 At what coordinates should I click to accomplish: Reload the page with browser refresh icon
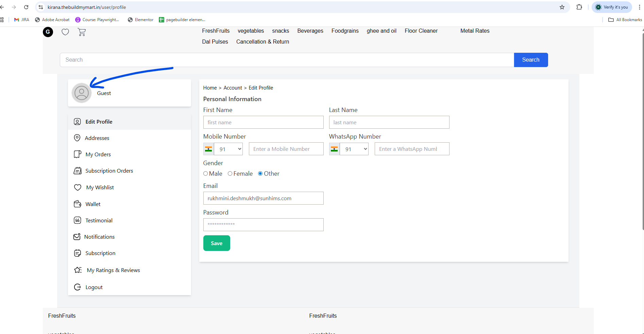26,7
